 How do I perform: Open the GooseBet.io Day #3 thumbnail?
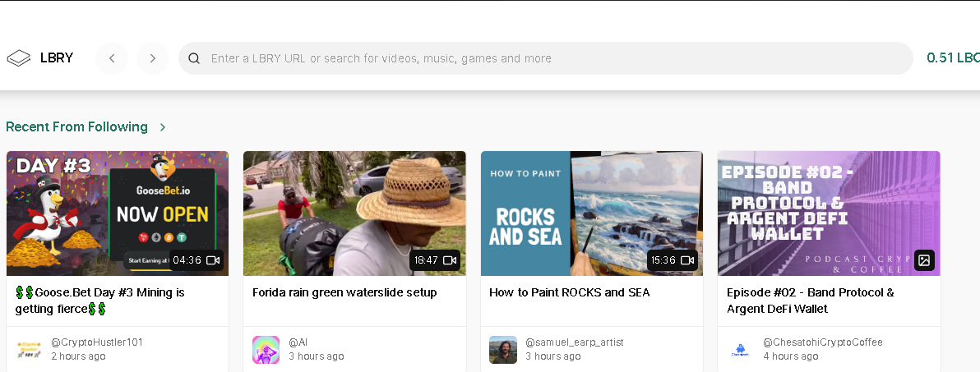tap(118, 213)
